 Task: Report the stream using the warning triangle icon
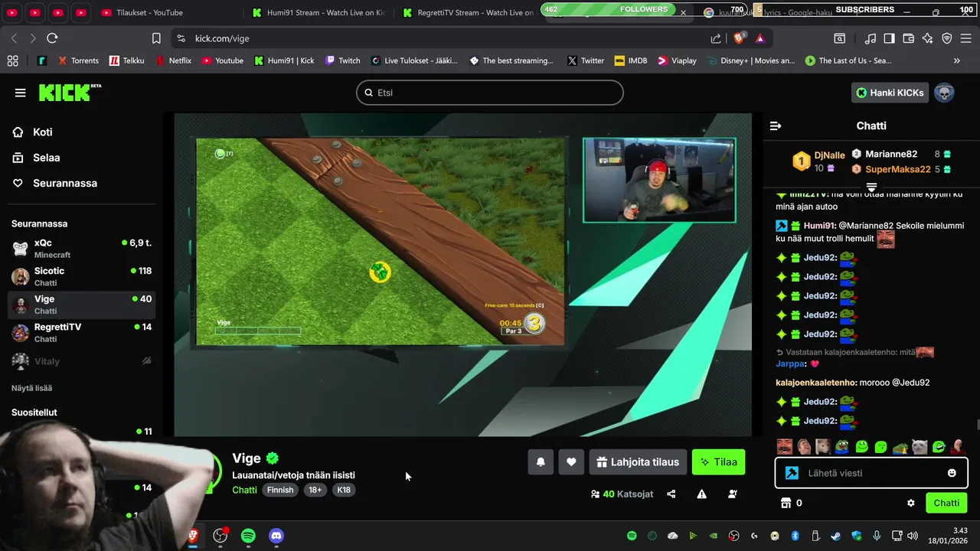pos(701,494)
